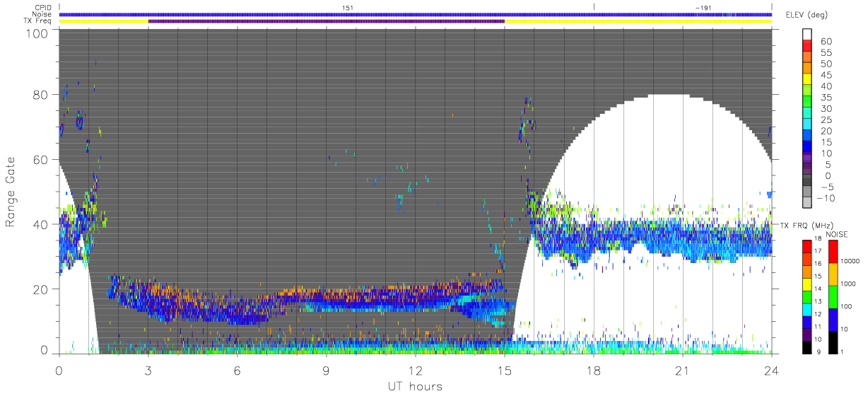Pick the red swatch in ELEV colorbar
The height and width of the screenshot is (401, 868).
(x=808, y=45)
